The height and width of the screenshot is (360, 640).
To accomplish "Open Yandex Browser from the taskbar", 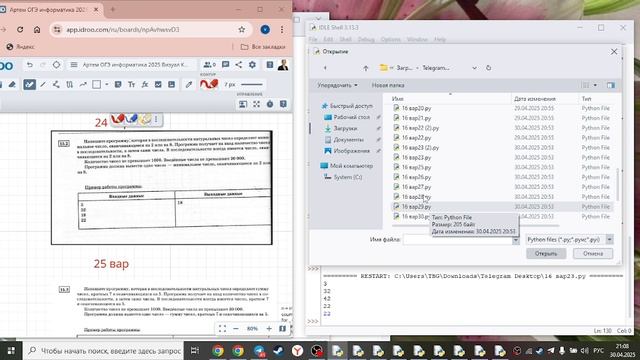I will coord(298,351).
